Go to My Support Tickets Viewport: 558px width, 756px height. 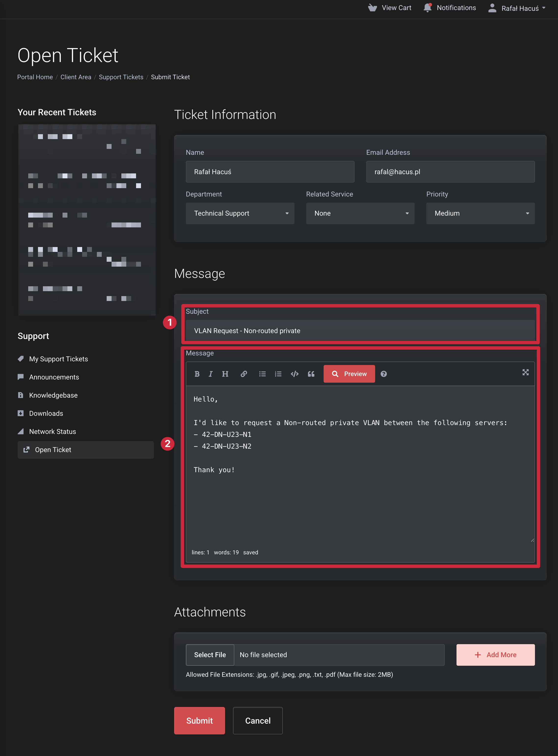[58, 359]
